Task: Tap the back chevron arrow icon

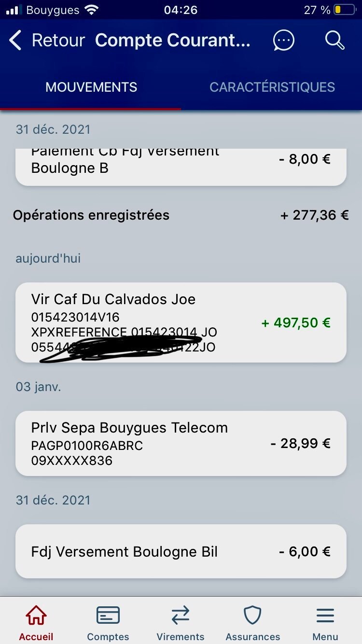Action: 15,41
